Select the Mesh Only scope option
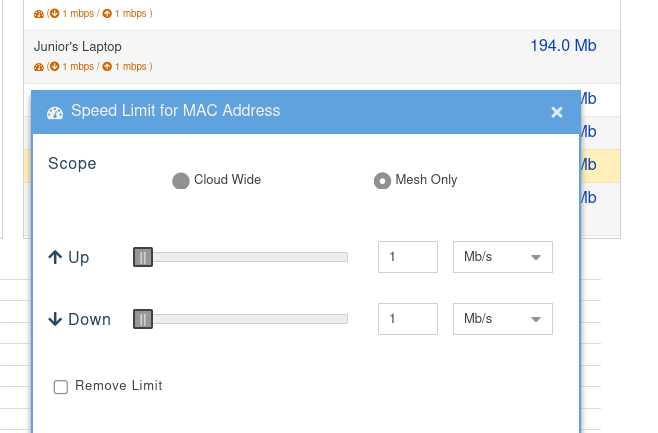658x433 pixels. [382, 181]
